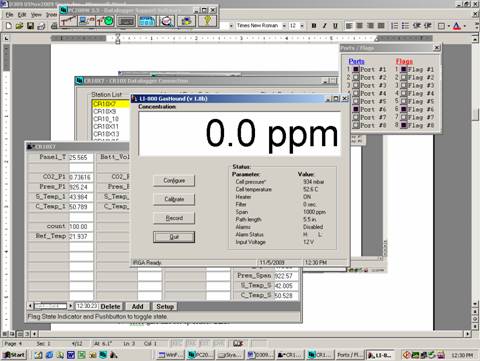
Task: Click the Flags link heading
Action: [404, 61]
